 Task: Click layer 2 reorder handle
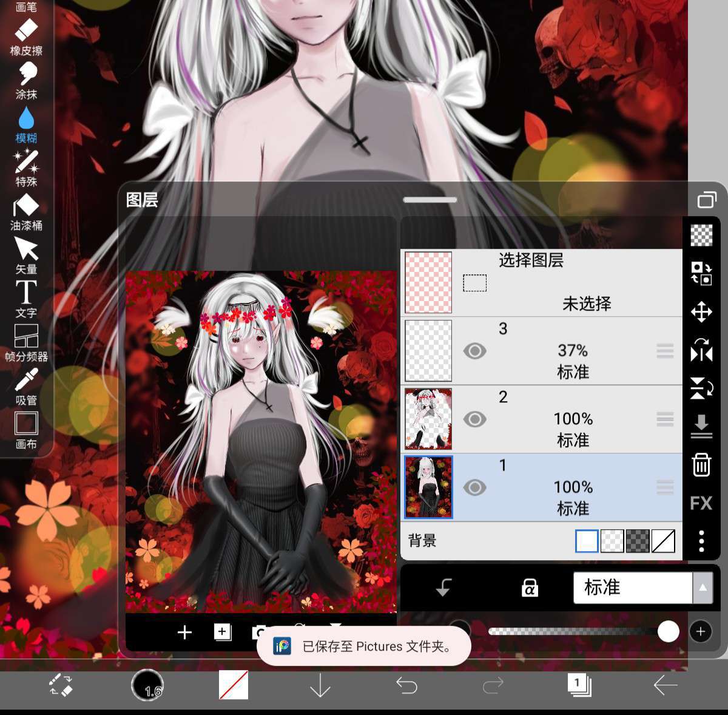(x=665, y=419)
